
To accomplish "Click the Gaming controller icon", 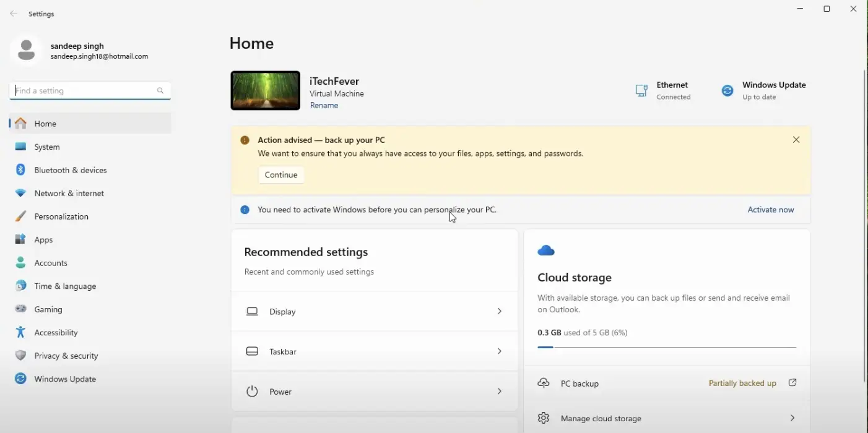I will coord(20,309).
